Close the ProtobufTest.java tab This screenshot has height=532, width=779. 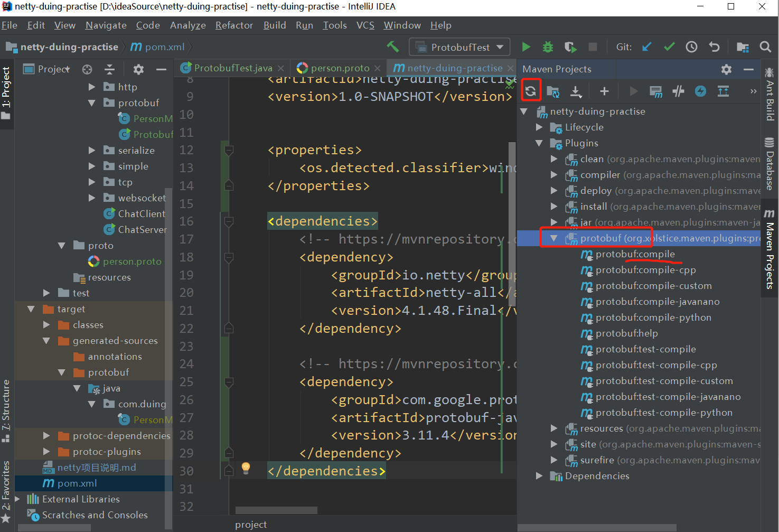pyautogui.click(x=281, y=68)
